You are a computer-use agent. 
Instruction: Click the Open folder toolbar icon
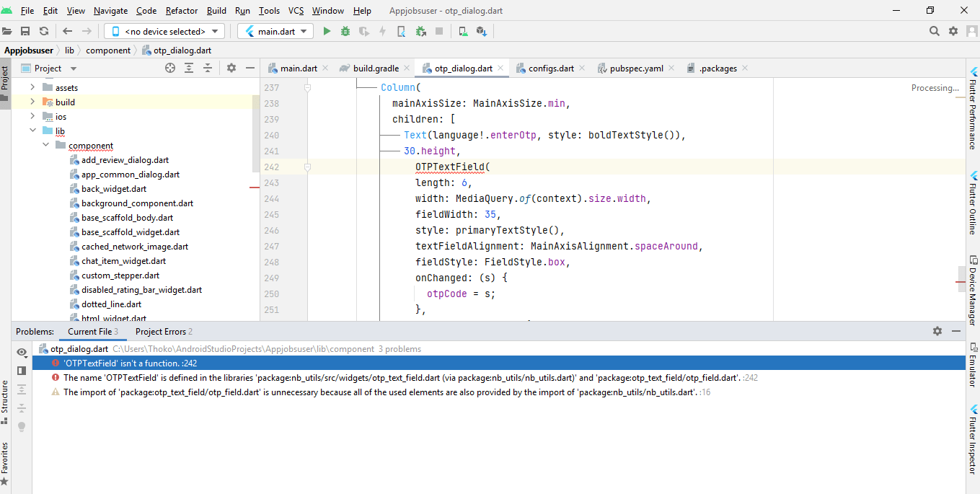tap(7, 31)
